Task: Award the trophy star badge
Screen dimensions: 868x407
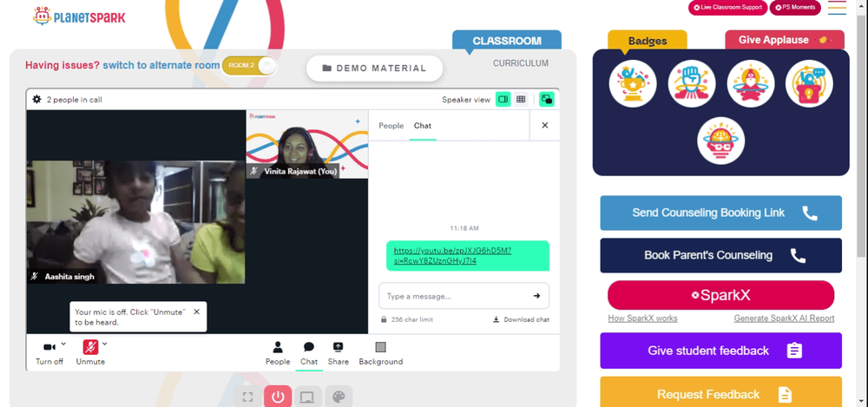Action: 633,83
